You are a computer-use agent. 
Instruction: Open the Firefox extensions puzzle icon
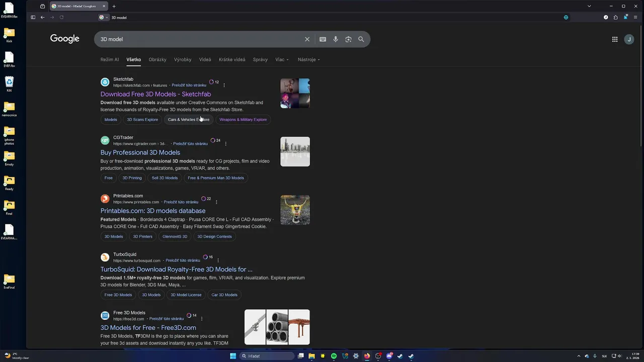615,17
